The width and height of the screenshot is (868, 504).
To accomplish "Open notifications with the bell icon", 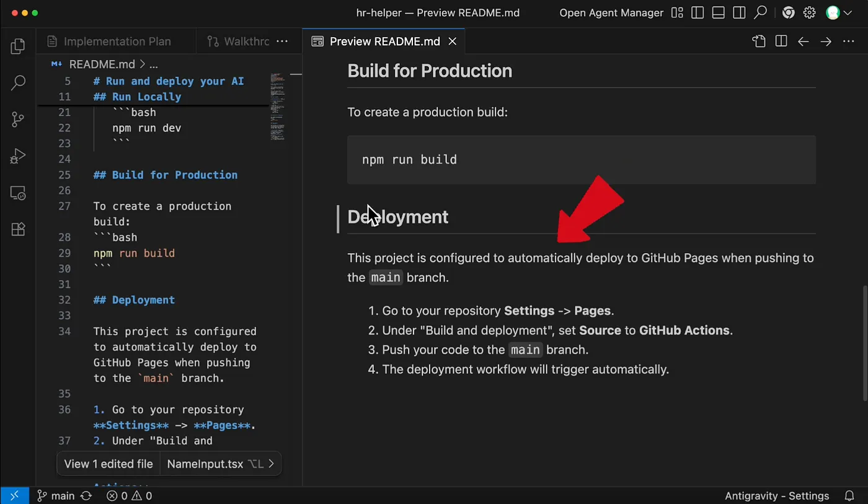I will pos(849,496).
